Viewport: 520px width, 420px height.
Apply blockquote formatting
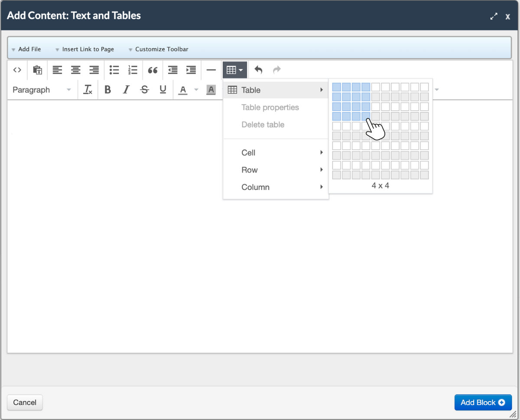[153, 70]
